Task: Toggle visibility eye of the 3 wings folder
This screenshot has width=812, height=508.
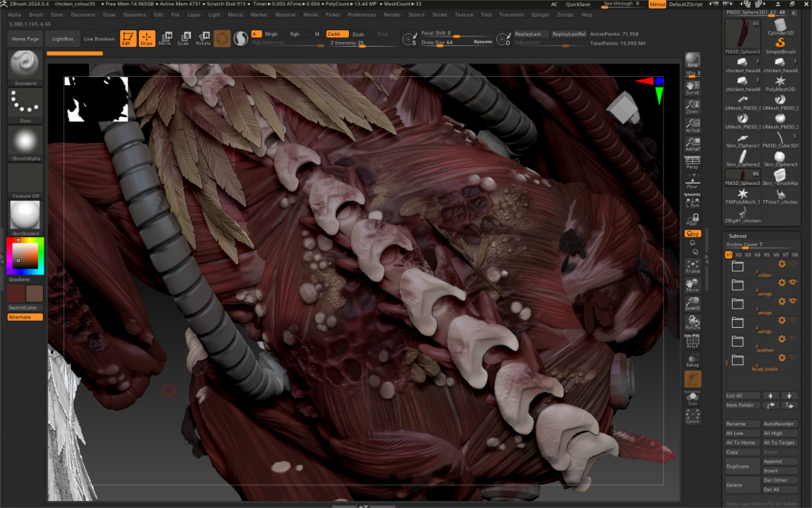Action: point(793,301)
